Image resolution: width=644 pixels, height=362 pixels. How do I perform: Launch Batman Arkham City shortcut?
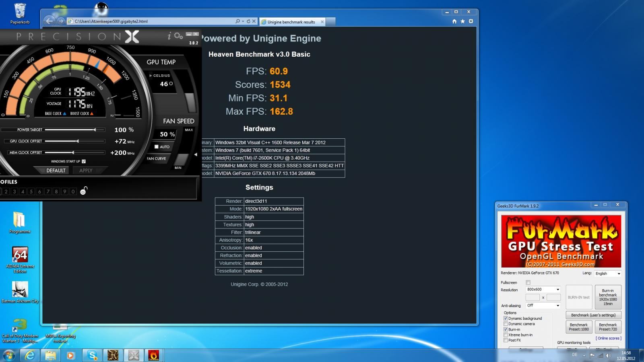pos(20,292)
